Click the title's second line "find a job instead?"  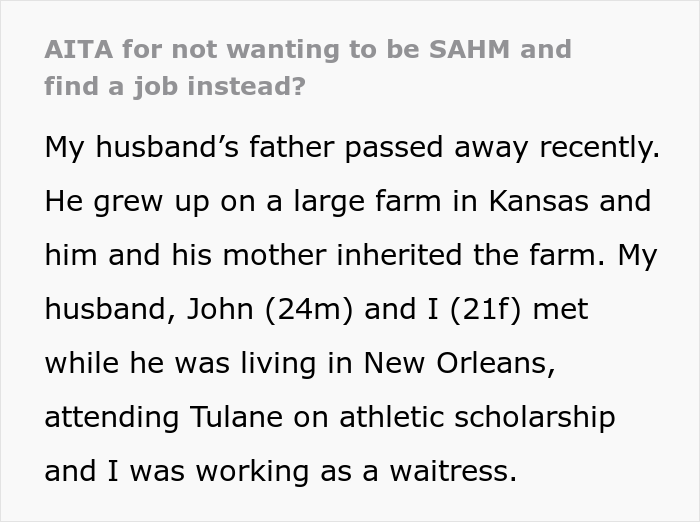pyautogui.click(x=175, y=86)
